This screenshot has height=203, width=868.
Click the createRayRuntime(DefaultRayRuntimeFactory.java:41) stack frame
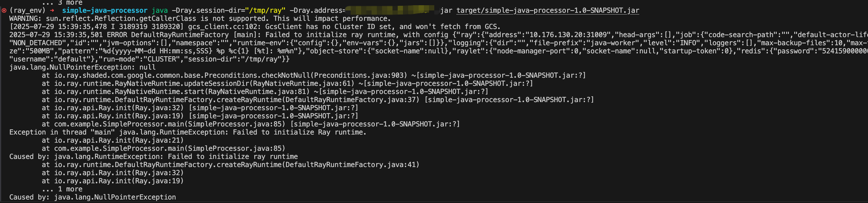click(x=230, y=164)
